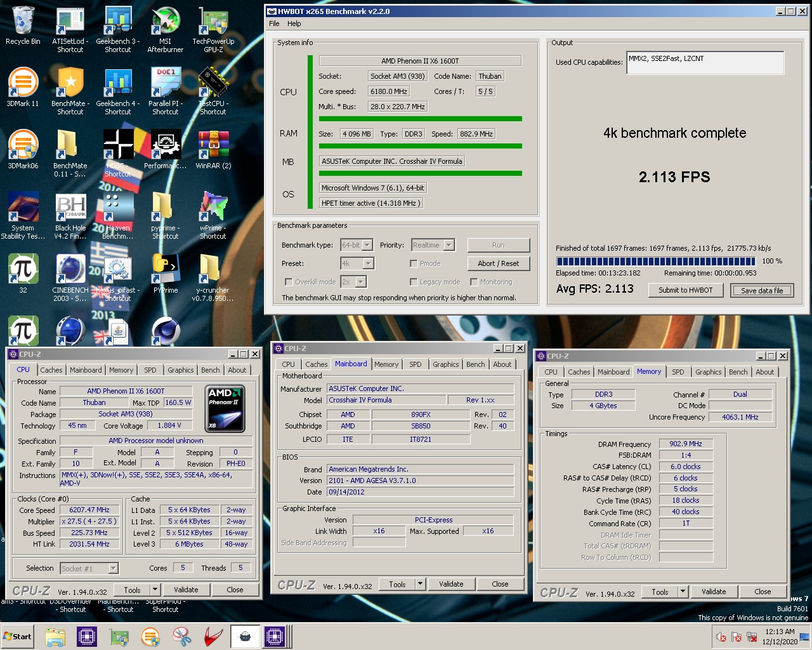Launch ATISetLod shortcut on desktop
This screenshot has height=650, width=812.
click(x=70, y=30)
